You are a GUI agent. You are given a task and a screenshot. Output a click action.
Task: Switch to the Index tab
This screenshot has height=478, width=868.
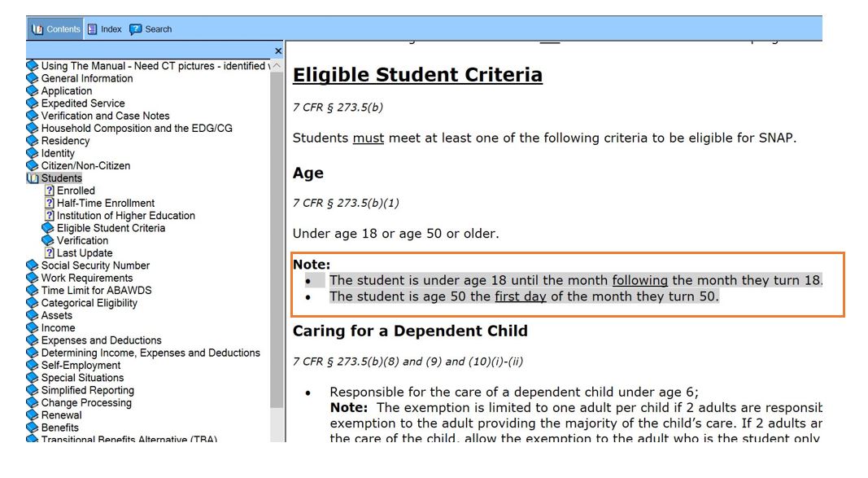tap(104, 29)
